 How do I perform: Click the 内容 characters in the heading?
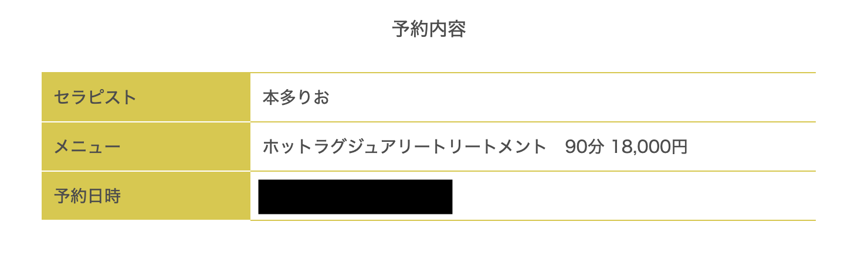tap(447, 29)
